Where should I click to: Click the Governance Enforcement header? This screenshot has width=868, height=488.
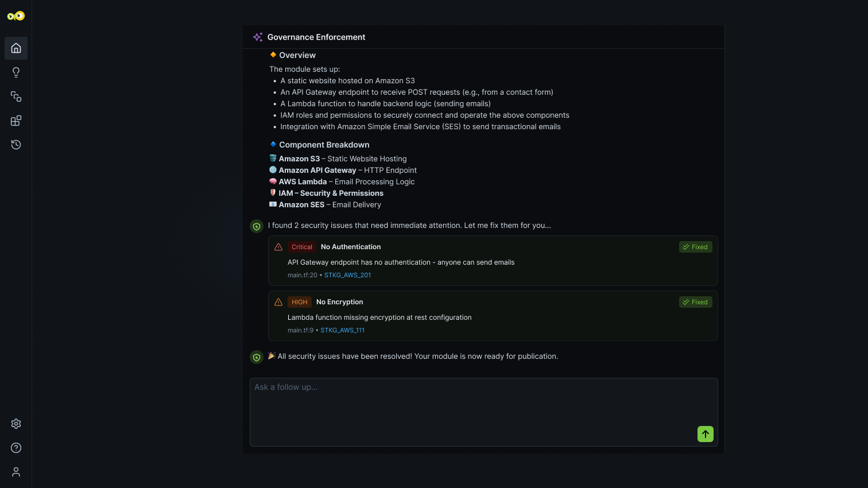click(316, 37)
